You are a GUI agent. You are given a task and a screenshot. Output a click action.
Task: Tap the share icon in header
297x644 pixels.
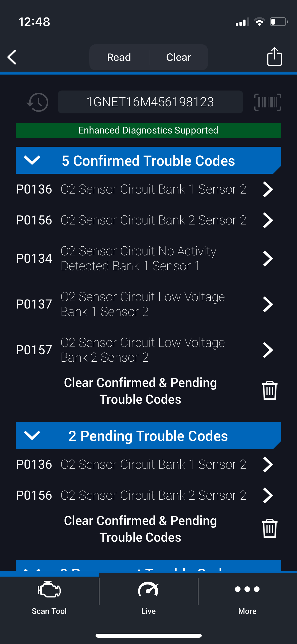click(274, 57)
